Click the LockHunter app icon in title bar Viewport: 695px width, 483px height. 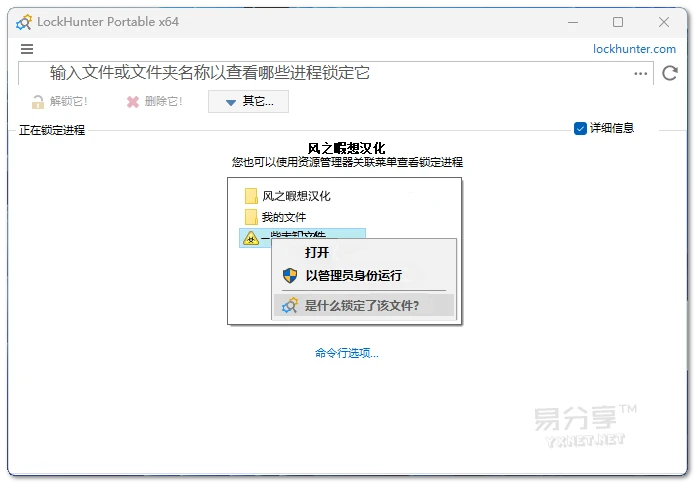24,22
